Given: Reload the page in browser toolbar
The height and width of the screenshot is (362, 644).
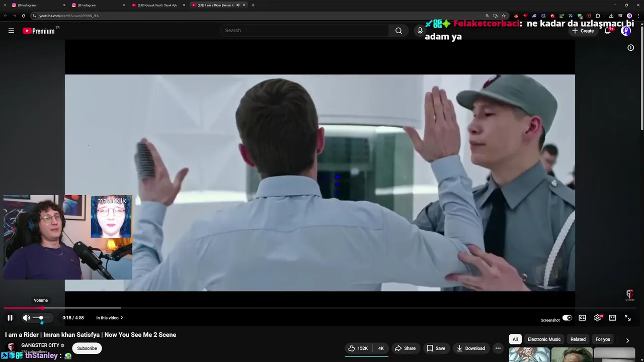Looking at the screenshot, I should coord(23,16).
